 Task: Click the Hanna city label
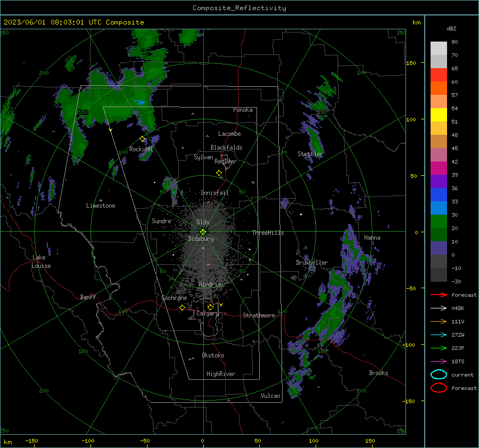[372, 238]
